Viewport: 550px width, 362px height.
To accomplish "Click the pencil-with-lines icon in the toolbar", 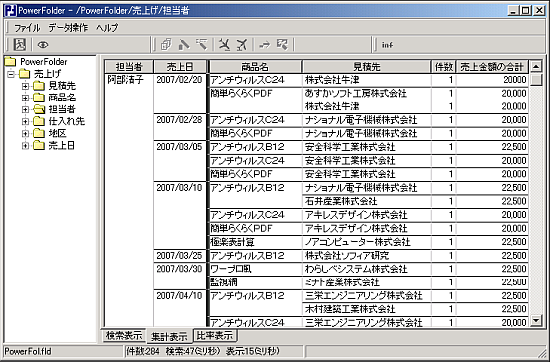I will point(202,45).
